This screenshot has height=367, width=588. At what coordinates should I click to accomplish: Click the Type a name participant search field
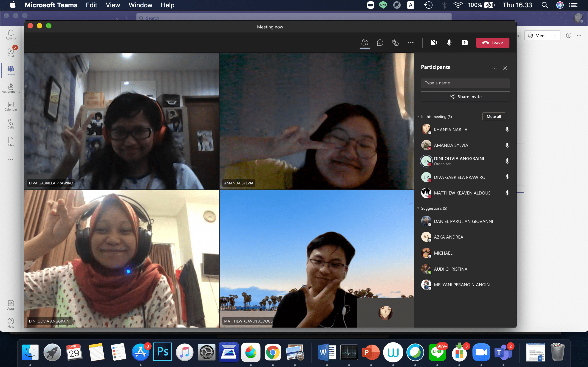coord(465,83)
